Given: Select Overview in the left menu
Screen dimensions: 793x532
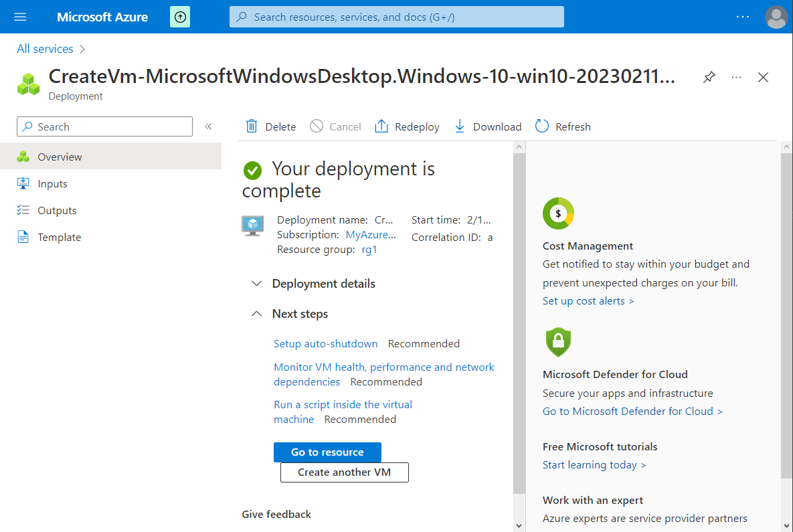Looking at the screenshot, I should click(111, 157).
